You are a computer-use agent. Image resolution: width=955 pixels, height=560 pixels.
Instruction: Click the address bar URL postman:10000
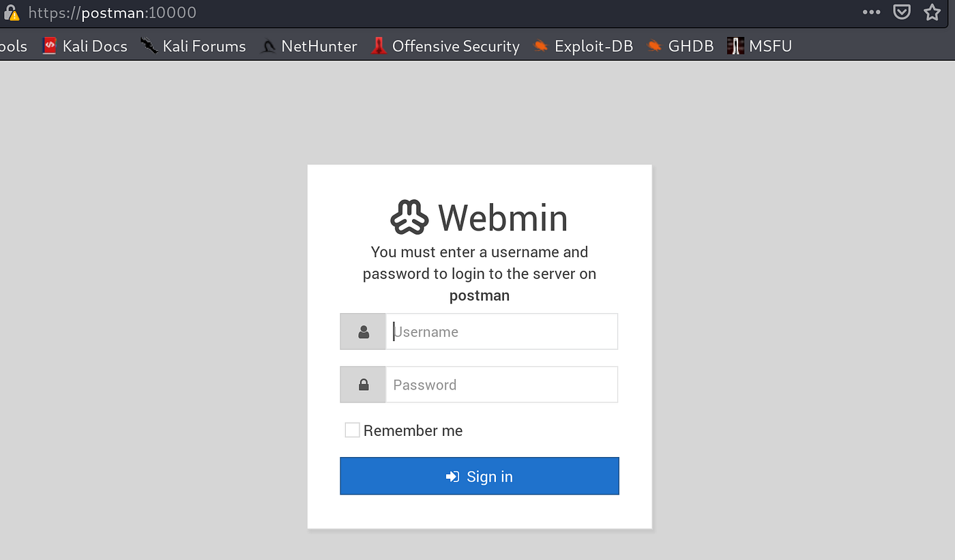[113, 12]
